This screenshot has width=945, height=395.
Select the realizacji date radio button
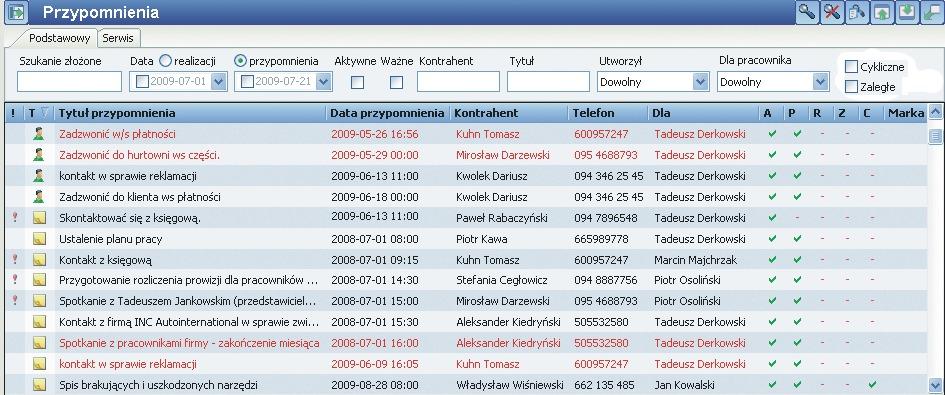click(165, 60)
